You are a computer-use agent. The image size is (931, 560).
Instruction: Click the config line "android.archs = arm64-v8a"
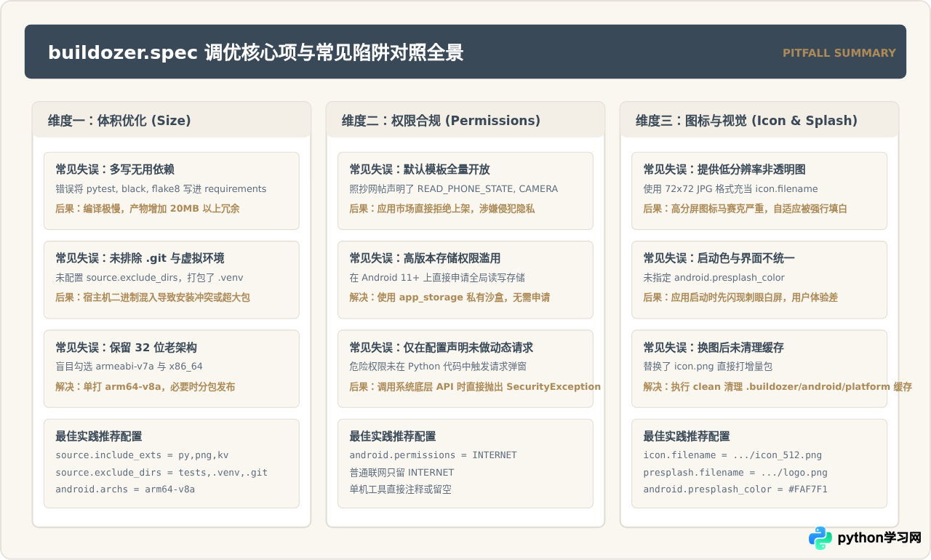[x=125, y=489]
